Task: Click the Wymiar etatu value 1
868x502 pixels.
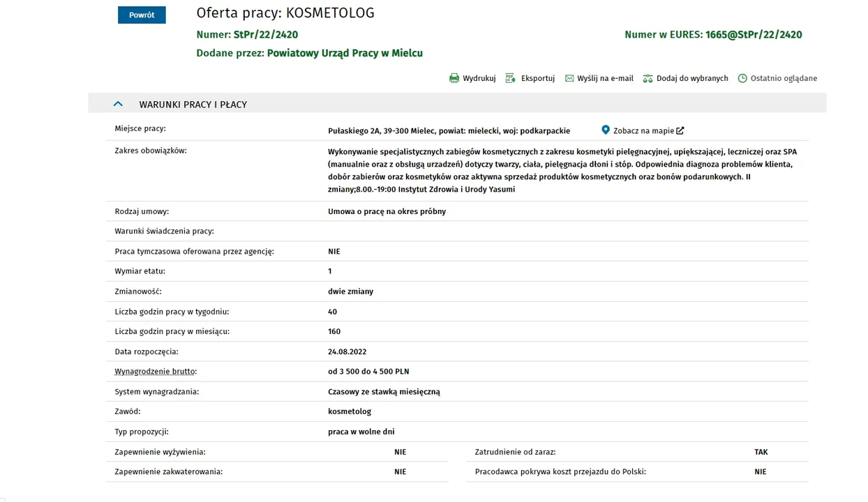Action: click(330, 271)
